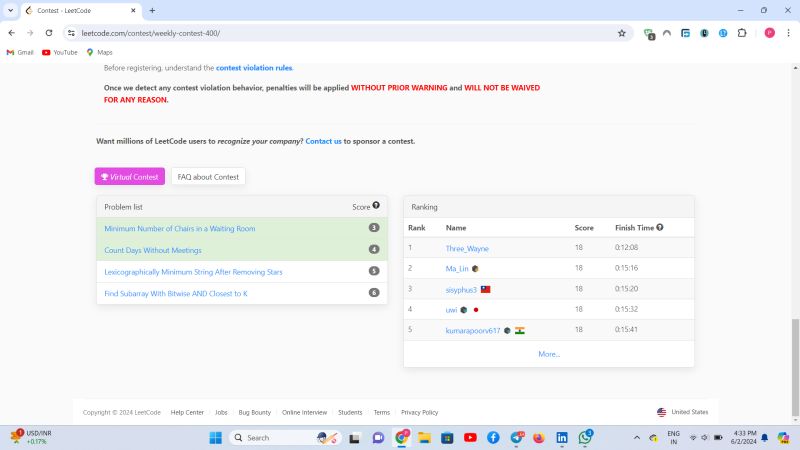800x450 pixels.
Task: Click the India flag beside kumarapoorv617
Action: coord(519,331)
